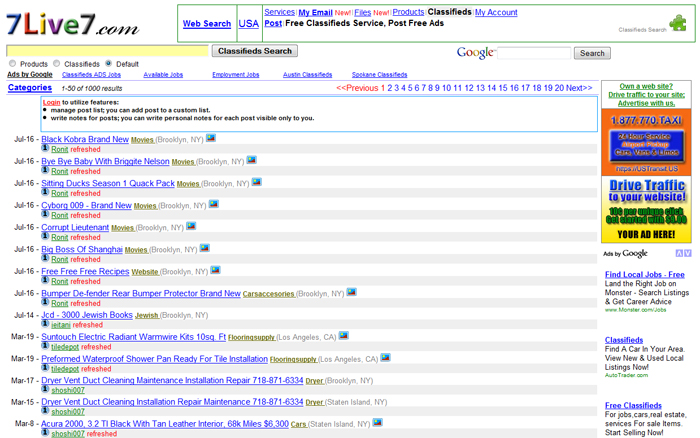Screen dimensions: 700x438
Task: Click the tiledepot user link under Suntouch listing
Action: click(65, 347)
